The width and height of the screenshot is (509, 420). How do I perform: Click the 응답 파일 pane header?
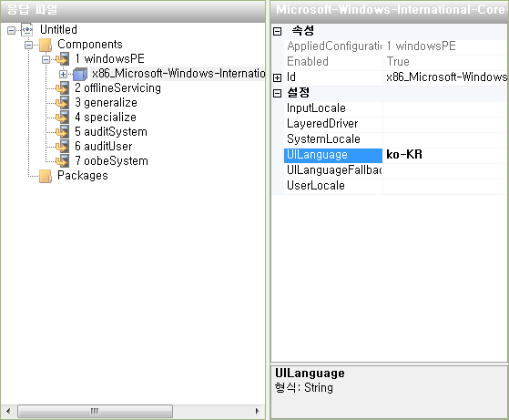(x=133, y=11)
